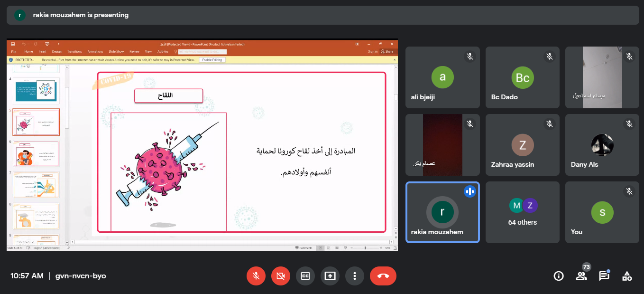Image resolution: width=644 pixels, height=294 pixels.
Task: Select slide 6 thumbnail
Action: pyautogui.click(x=36, y=153)
